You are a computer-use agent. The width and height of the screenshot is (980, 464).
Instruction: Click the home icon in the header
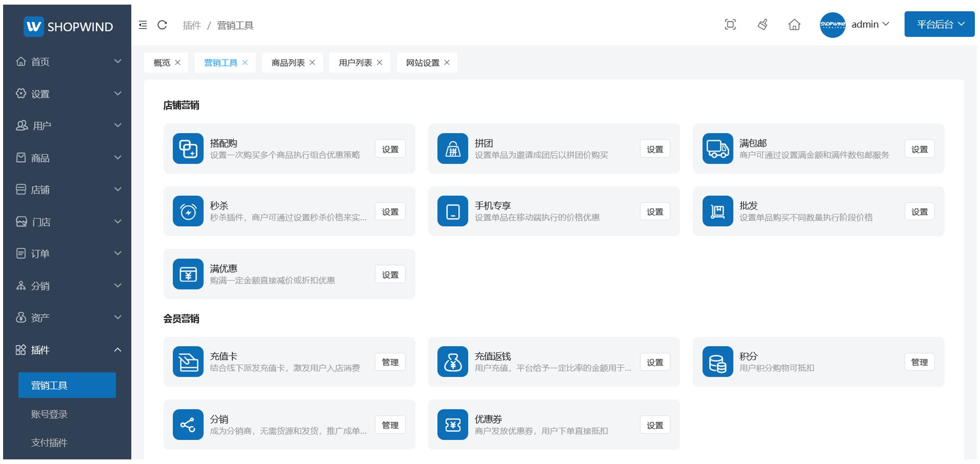coord(794,24)
